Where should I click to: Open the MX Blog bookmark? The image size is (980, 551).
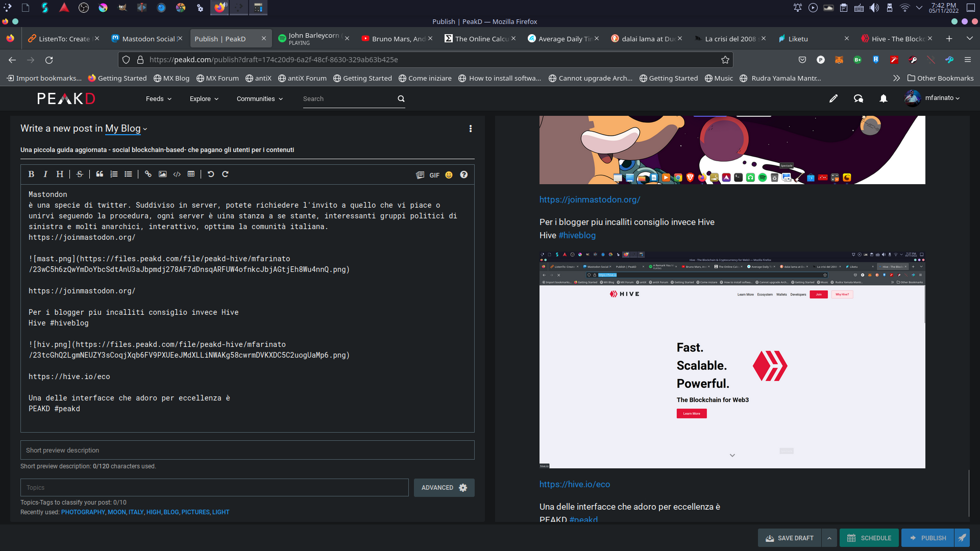point(171,78)
